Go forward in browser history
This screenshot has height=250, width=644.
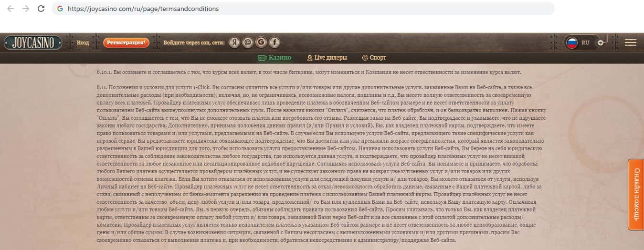click(x=26, y=9)
